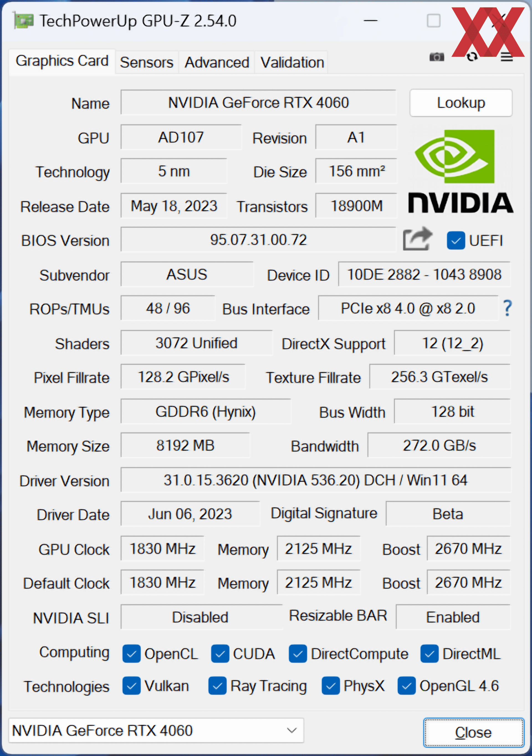This screenshot has height=756, width=532.
Task: Click the Bus Interface question mark
Action: (x=507, y=308)
